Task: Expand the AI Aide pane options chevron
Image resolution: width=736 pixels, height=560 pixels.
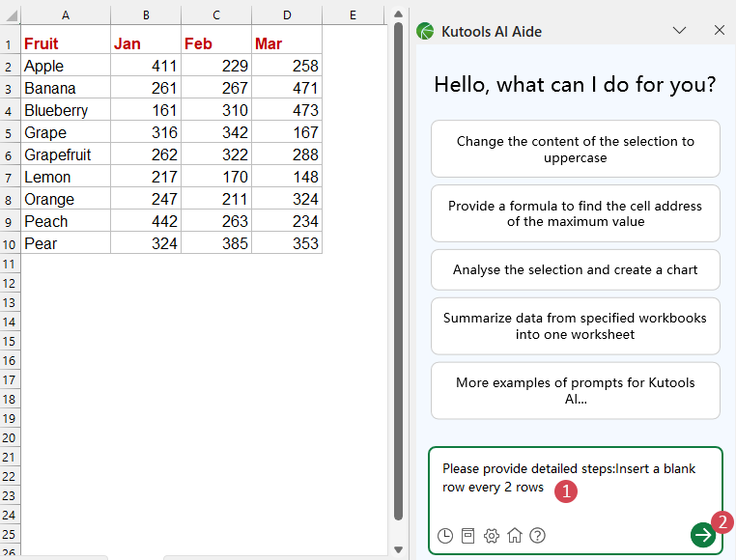Action: point(679,30)
